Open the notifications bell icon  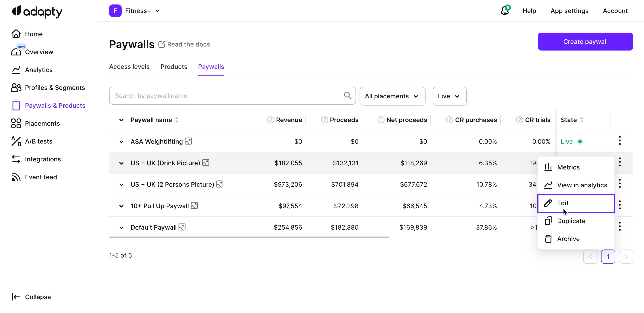[x=504, y=11]
